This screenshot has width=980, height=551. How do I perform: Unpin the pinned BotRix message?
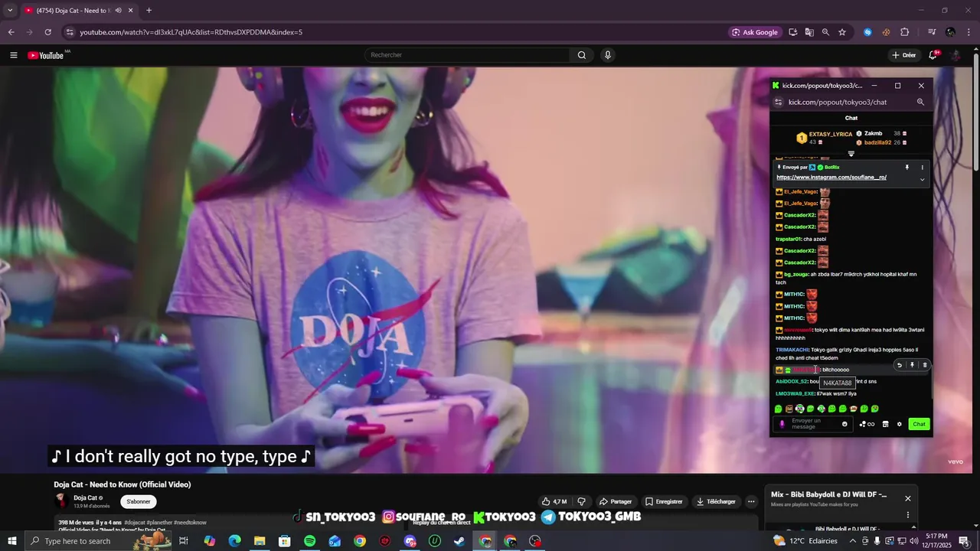[x=907, y=168]
